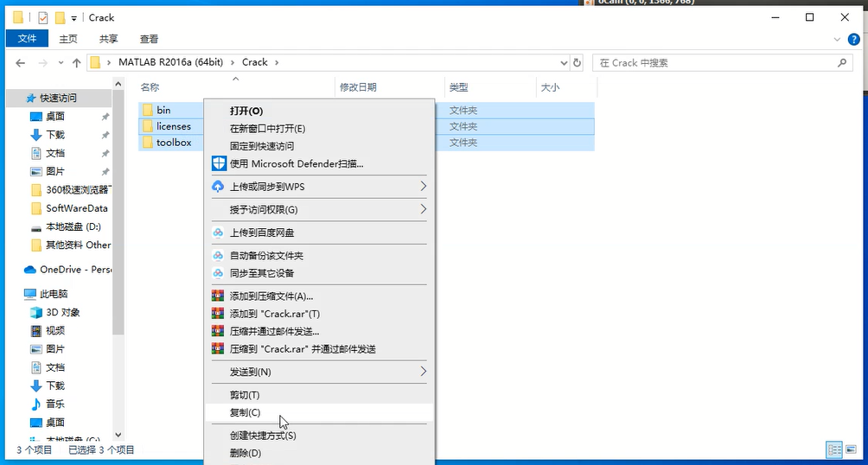Click the Microsoft Defender shield icon
868x465 pixels.
(220, 163)
